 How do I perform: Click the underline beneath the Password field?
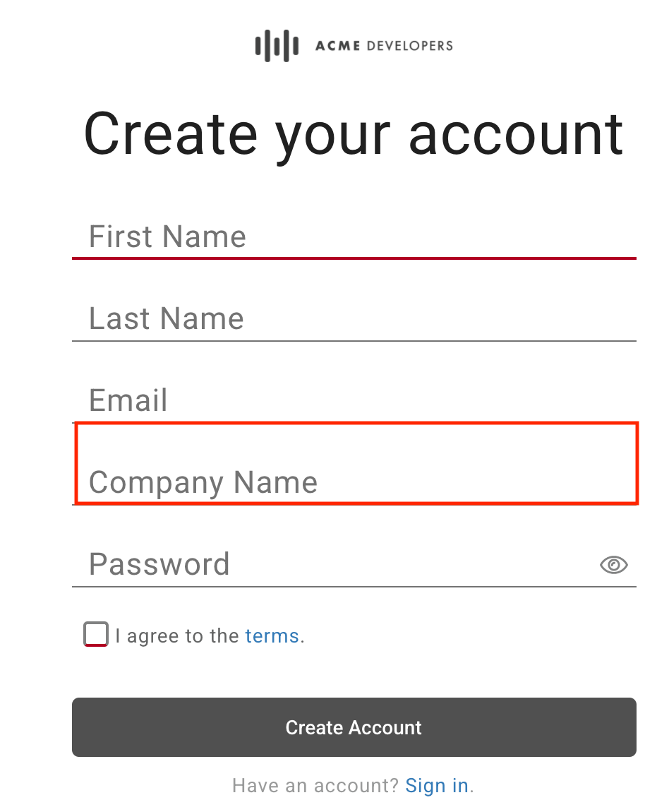[x=353, y=586]
